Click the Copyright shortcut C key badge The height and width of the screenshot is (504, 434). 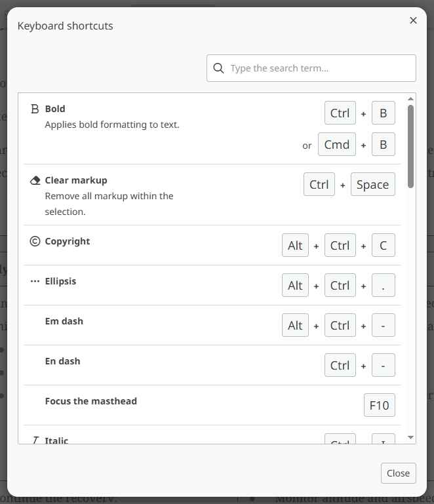point(384,245)
